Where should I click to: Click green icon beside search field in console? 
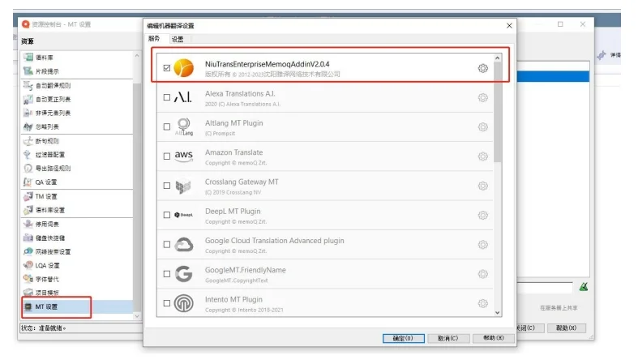(584, 287)
